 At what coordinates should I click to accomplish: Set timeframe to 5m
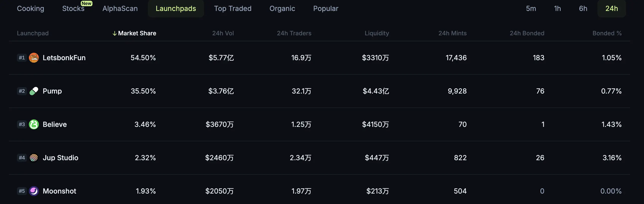[531, 8]
